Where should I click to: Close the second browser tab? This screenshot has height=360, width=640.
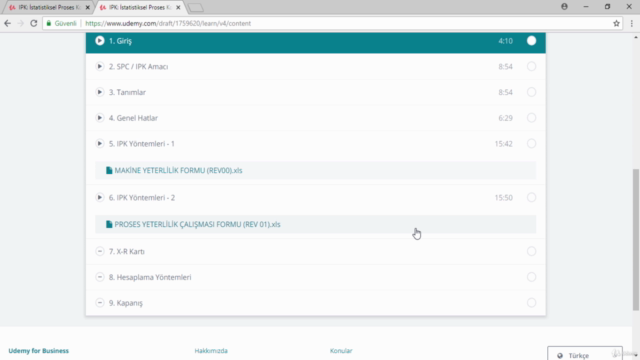coord(178,7)
